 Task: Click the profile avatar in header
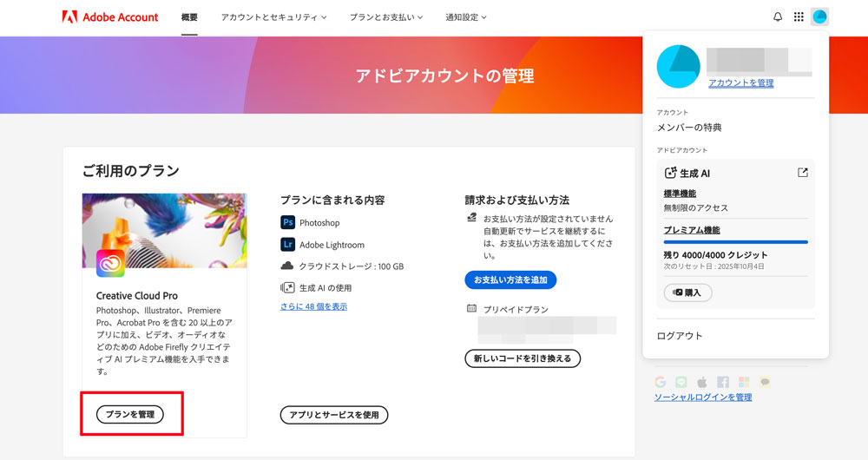819,16
